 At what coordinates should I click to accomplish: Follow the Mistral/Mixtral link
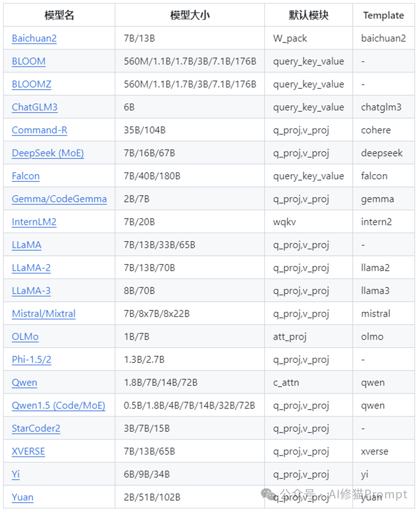click(x=44, y=314)
